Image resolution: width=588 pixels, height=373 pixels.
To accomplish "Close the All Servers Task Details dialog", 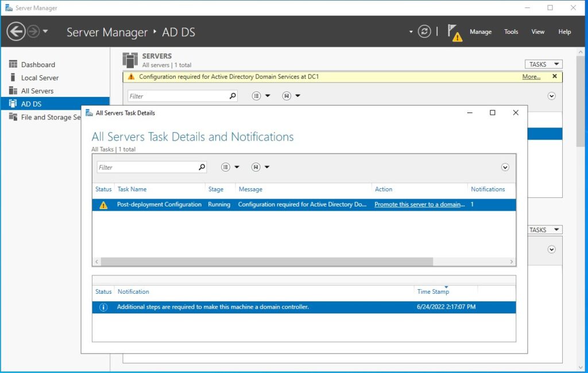I will [516, 112].
